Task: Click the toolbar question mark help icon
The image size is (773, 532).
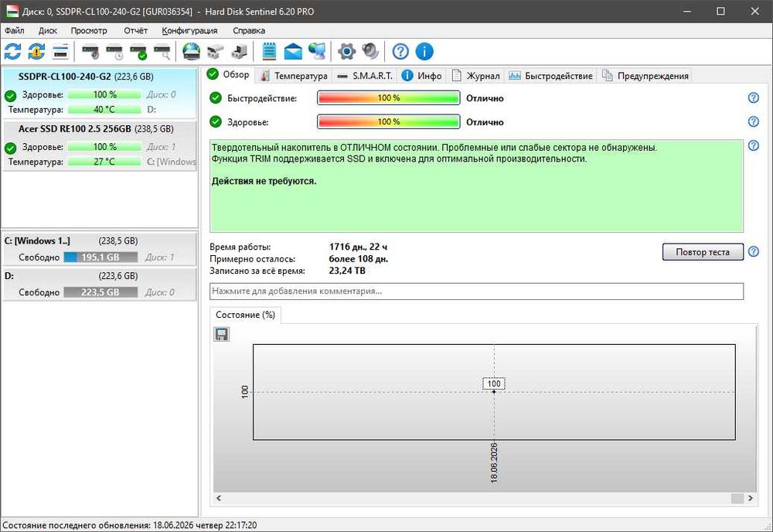Action: [x=400, y=51]
